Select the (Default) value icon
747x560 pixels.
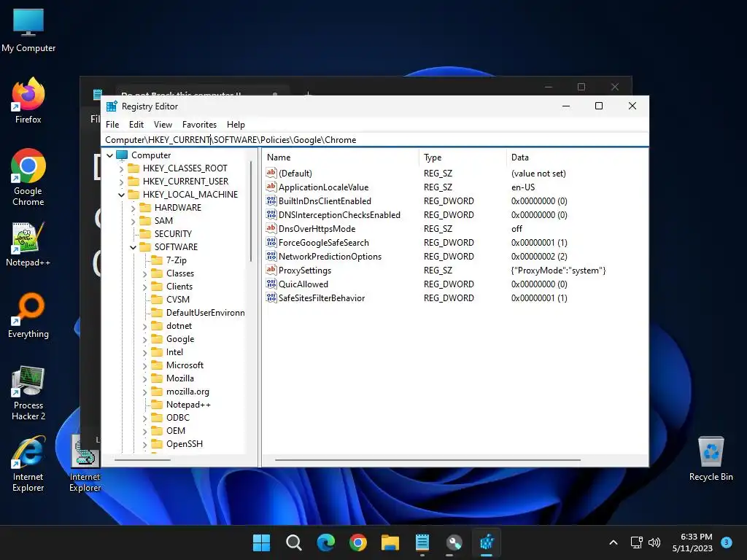click(271, 174)
